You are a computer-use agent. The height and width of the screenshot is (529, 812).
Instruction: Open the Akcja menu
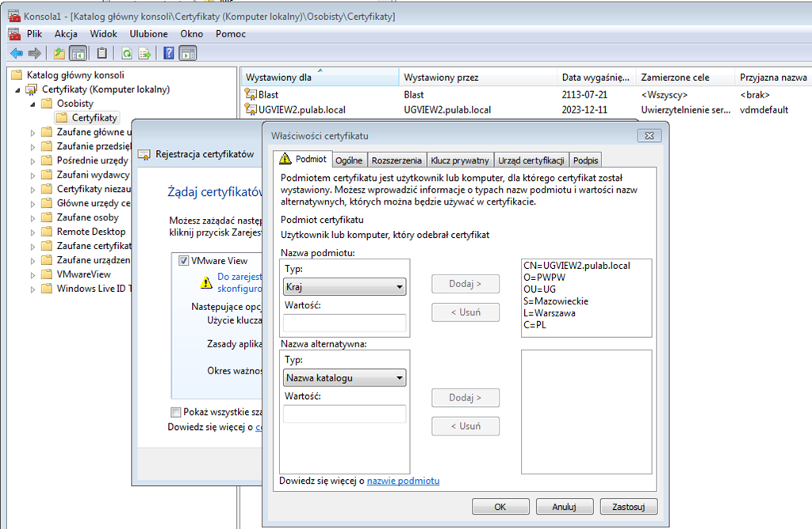pyautogui.click(x=66, y=34)
